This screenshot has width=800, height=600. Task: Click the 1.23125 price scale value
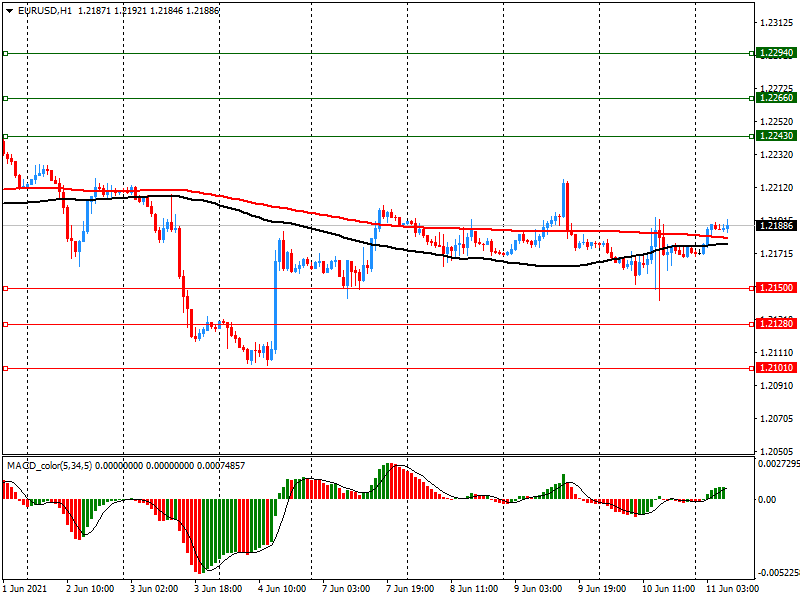point(777,22)
